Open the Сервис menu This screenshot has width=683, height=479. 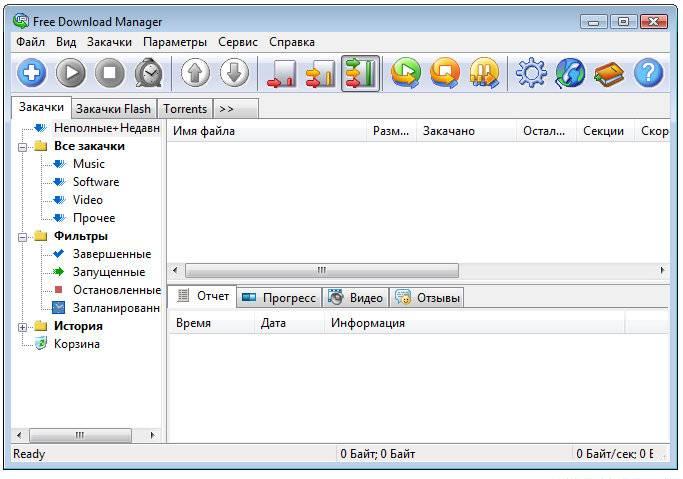point(238,42)
